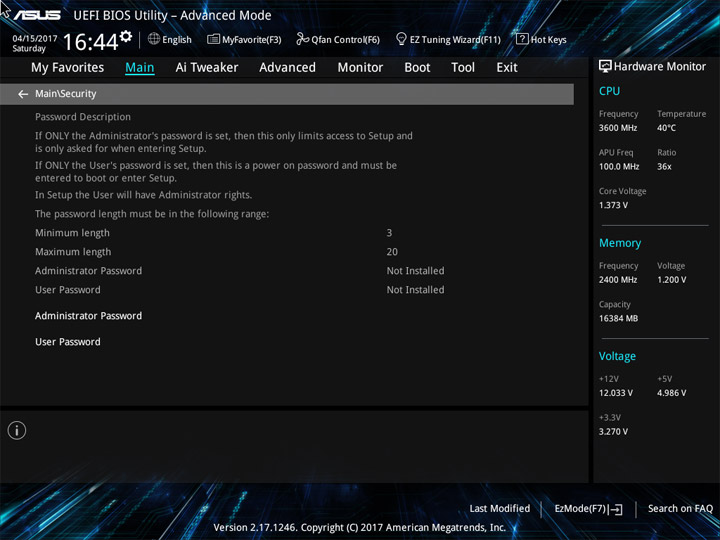This screenshot has width=720, height=540.
Task: Click Saturday weekday label
Action: [x=29, y=49]
